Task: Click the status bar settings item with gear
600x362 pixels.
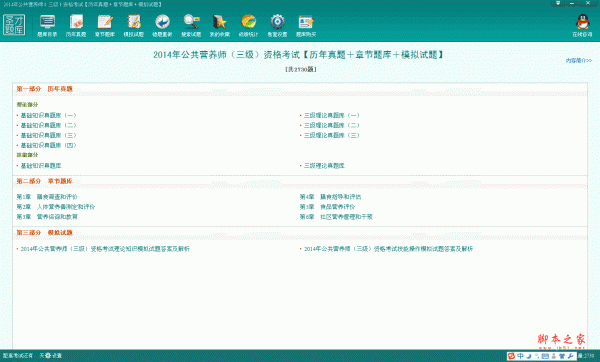Action: [x=51, y=355]
